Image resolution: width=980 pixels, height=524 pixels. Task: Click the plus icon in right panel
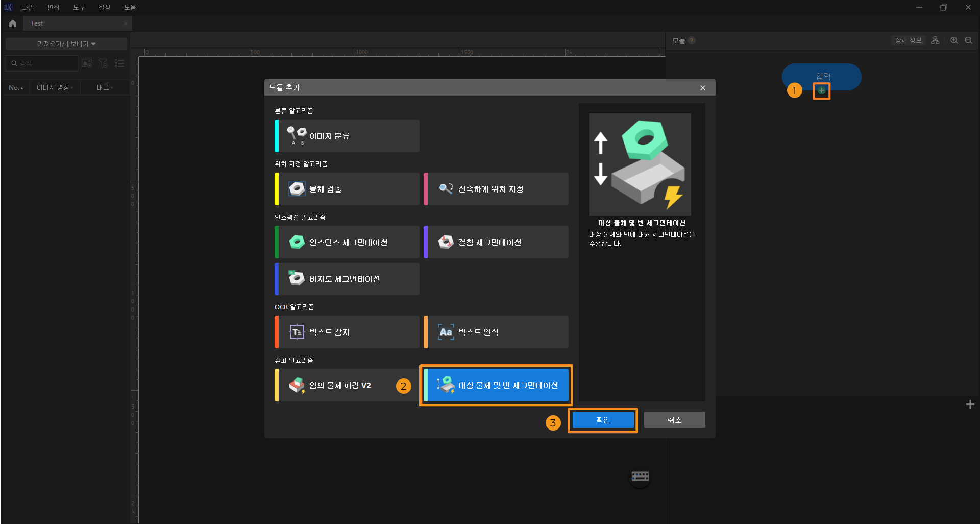[x=970, y=404]
